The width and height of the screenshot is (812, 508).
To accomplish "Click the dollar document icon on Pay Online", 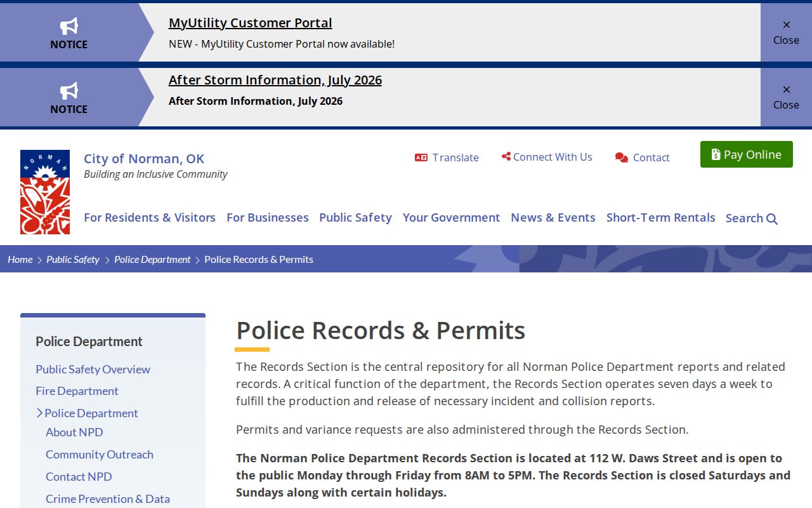I will tap(716, 154).
